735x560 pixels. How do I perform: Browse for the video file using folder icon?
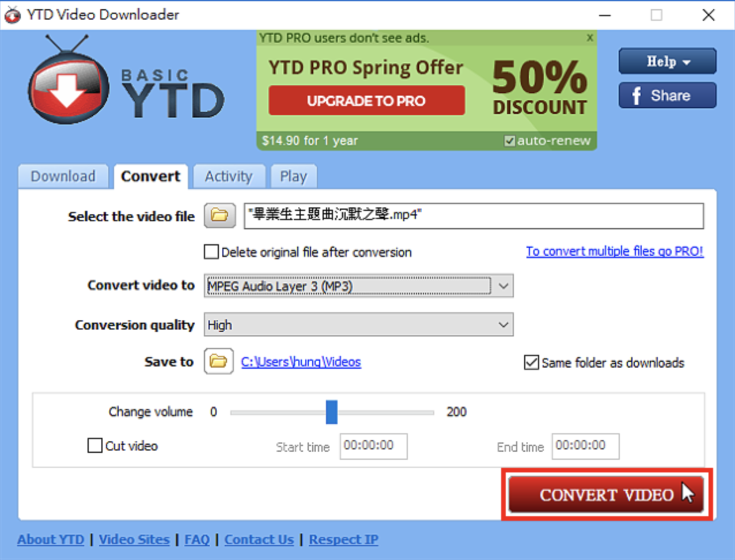[219, 216]
